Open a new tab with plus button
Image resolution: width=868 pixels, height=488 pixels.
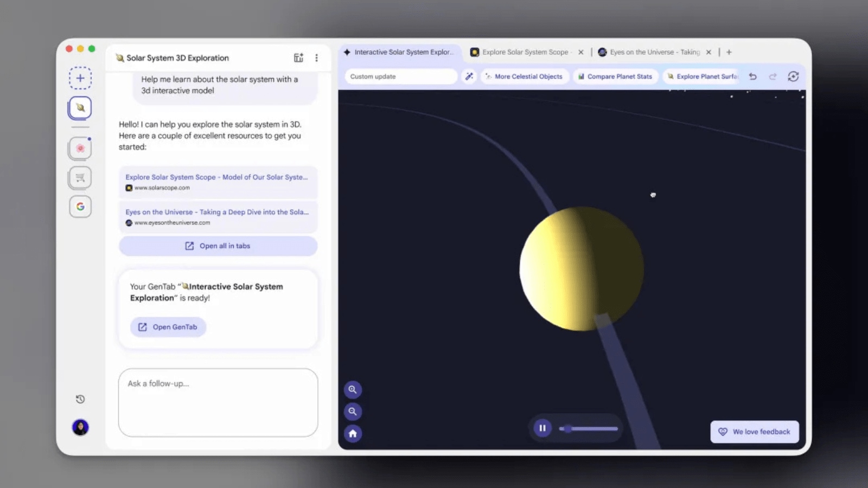(x=729, y=52)
